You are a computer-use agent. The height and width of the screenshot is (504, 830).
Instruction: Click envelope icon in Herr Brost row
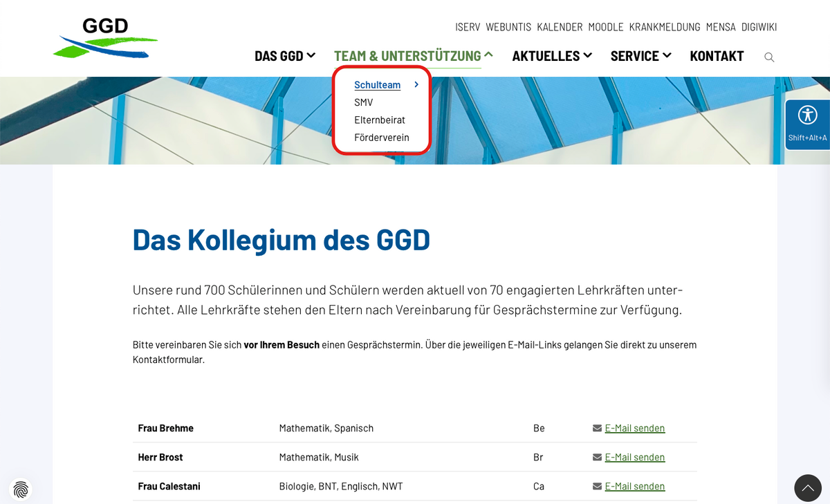click(x=597, y=458)
